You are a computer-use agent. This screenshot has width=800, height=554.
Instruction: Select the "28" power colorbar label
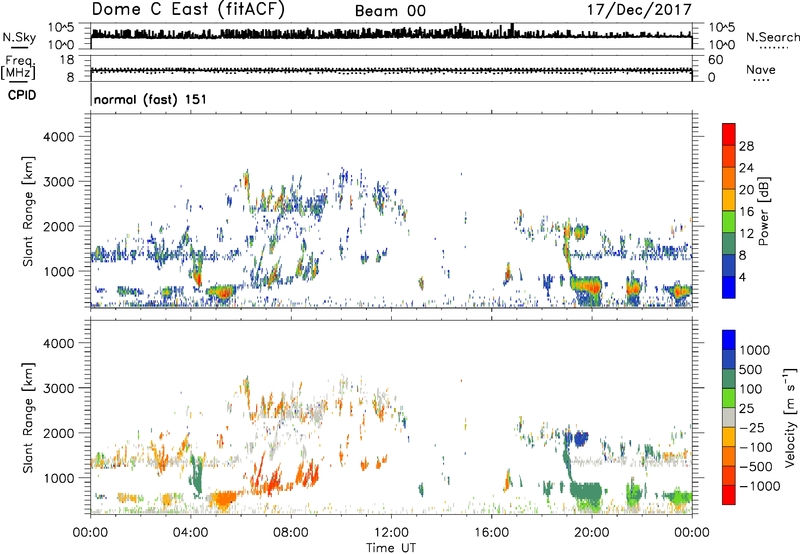[746, 146]
